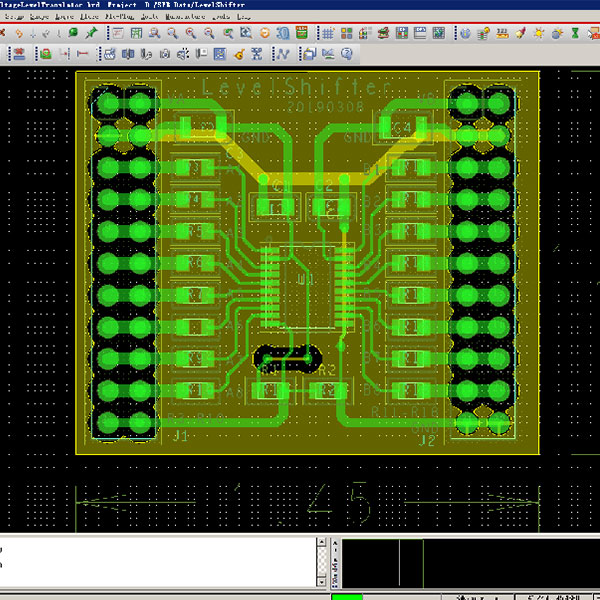
Task: Click the dimmed sun dehighlight icon
Action: [x=557, y=34]
